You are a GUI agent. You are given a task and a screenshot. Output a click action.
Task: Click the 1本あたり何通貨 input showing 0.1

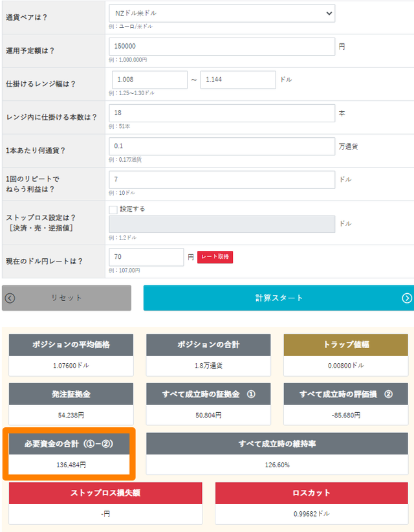pyautogui.click(x=222, y=146)
